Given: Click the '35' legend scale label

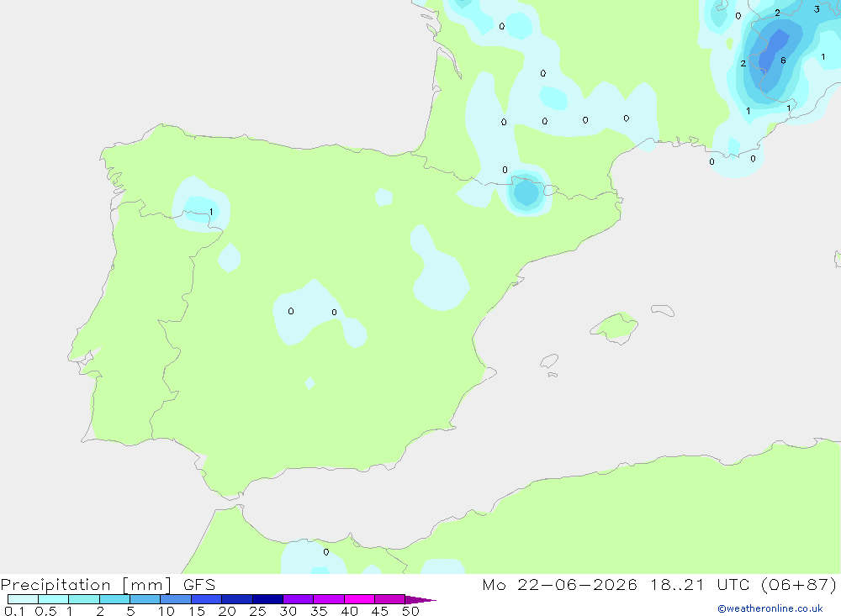Looking at the screenshot, I should (319, 611).
